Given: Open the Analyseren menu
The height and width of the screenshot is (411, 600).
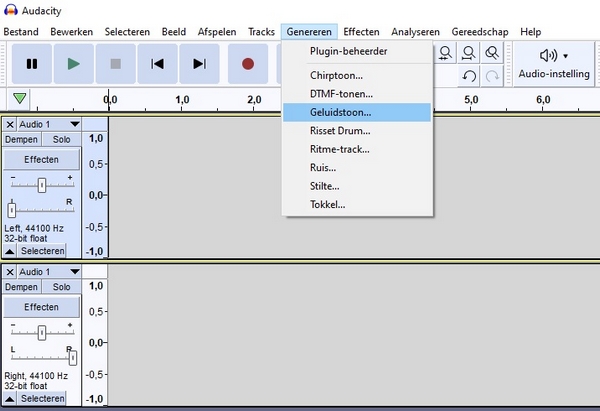Looking at the screenshot, I should [x=415, y=32].
